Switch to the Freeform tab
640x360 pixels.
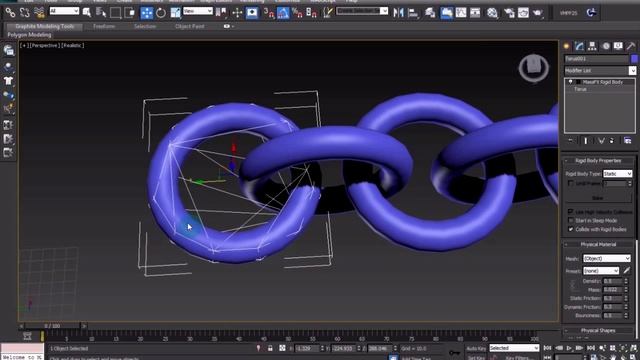point(104,26)
